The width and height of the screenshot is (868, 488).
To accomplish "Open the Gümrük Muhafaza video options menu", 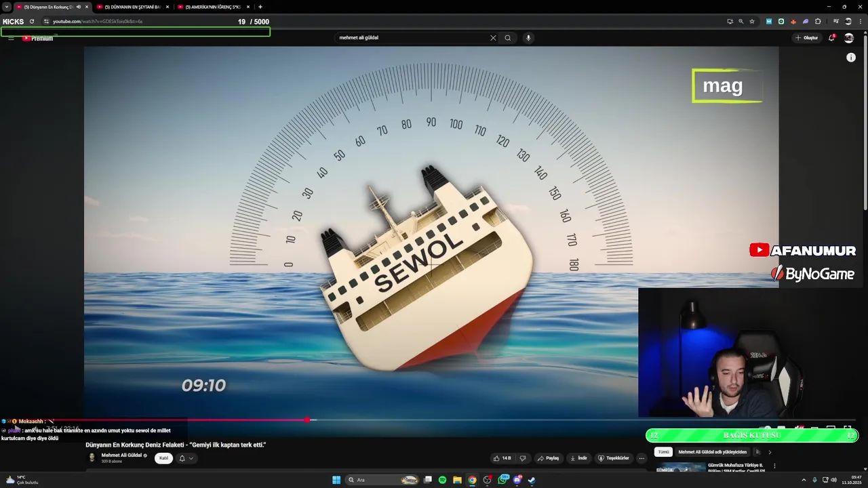I will click(x=774, y=466).
